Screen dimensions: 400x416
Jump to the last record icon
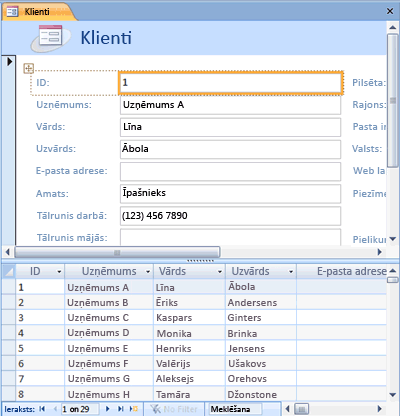click(x=121, y=409)
